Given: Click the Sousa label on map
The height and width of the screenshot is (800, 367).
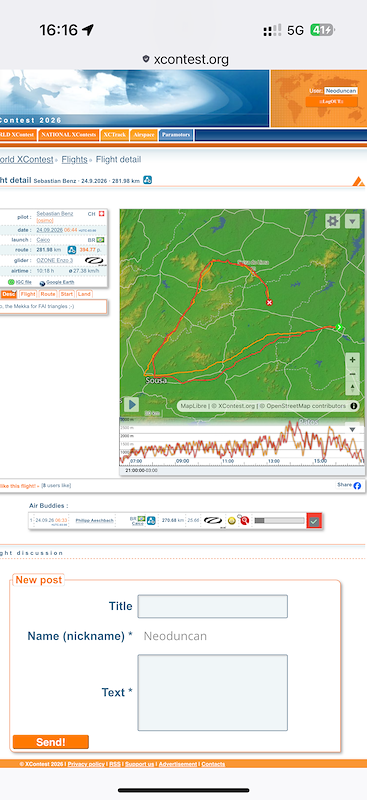Looking at the screenshot, I should tap(156, 381).
